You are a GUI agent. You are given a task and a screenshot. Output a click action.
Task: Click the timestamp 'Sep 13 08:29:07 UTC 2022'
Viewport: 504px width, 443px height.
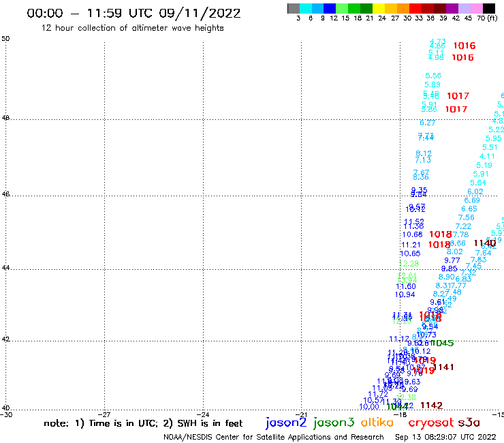point(445,438)
